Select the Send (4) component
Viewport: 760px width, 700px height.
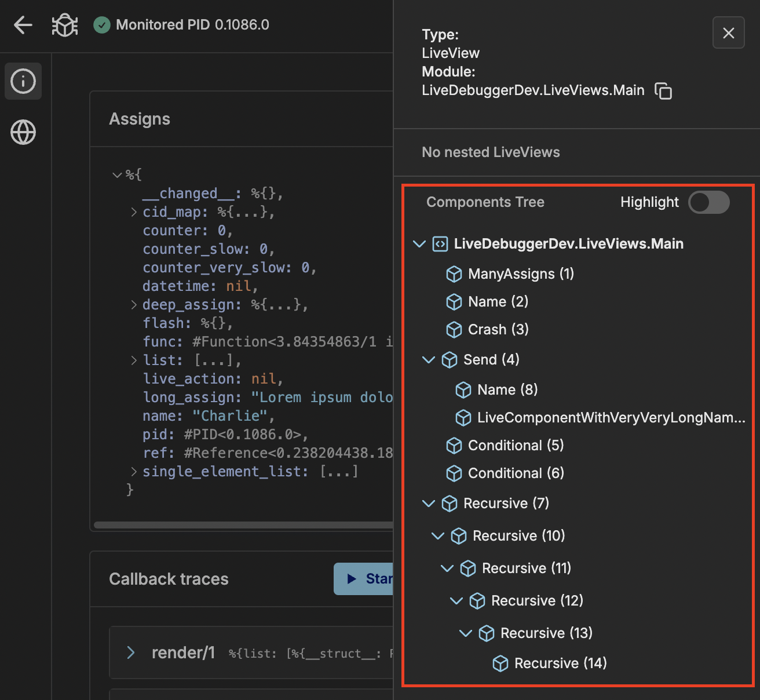pyautogui.click(x=491, y=360)
